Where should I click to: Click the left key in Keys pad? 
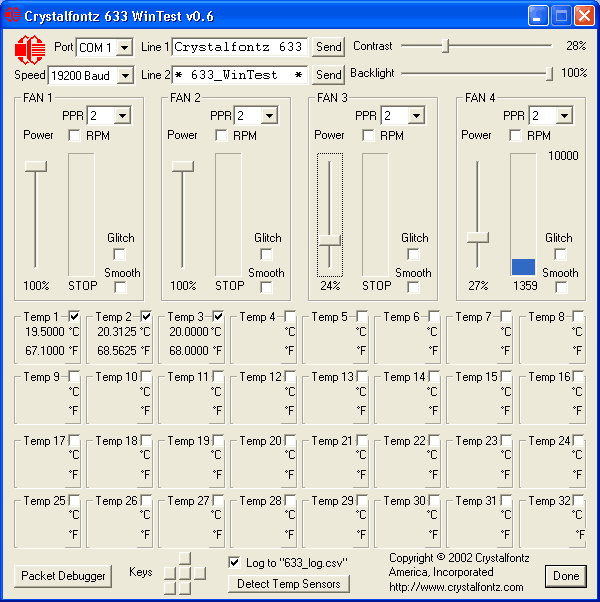(x=170, y=573)
